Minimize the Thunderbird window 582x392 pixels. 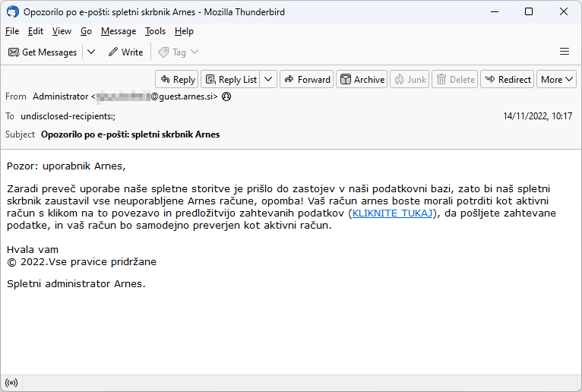[495, 12]
